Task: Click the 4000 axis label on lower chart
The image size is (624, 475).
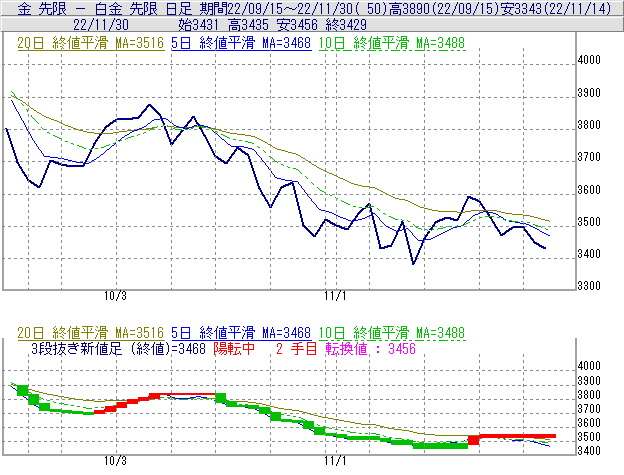Action: (589, 366)
